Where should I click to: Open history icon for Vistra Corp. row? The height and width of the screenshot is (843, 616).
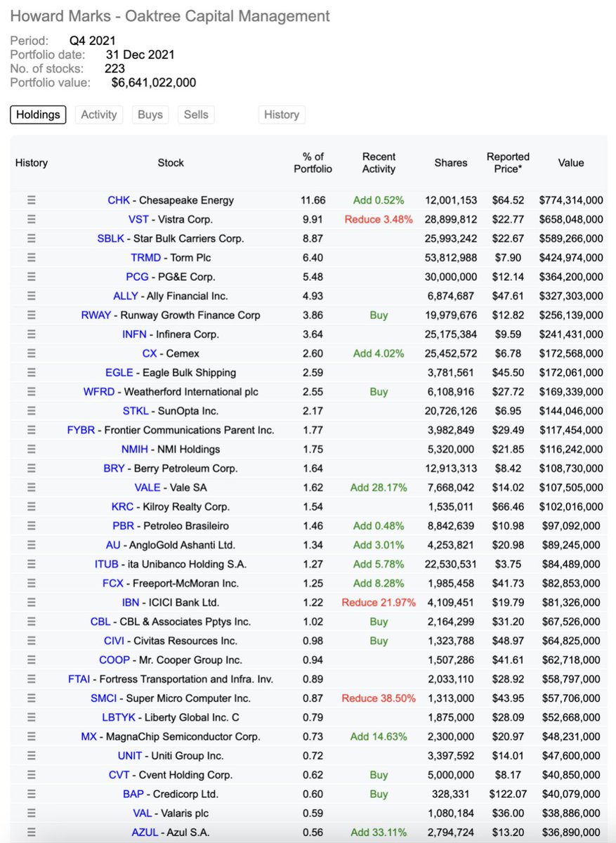tap(31, 219)
